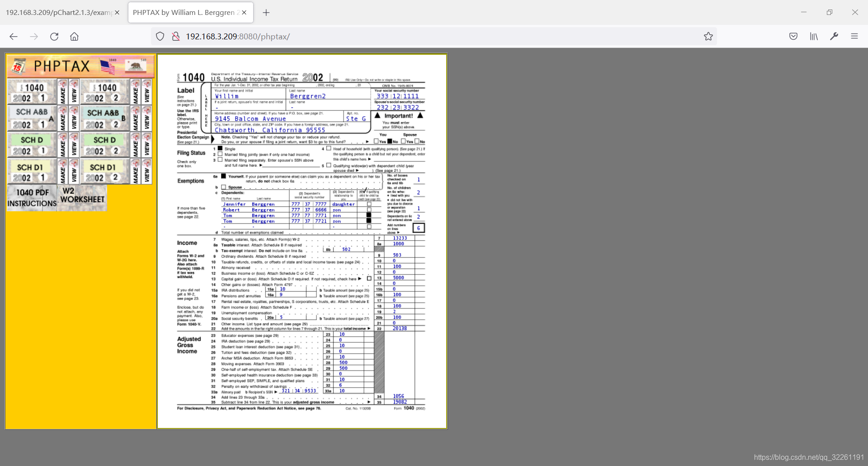Go back with browser back arrow
Image resolution: width=868 pixels, height=466 pixels.
pyautogui.click(x=14, y=37)
